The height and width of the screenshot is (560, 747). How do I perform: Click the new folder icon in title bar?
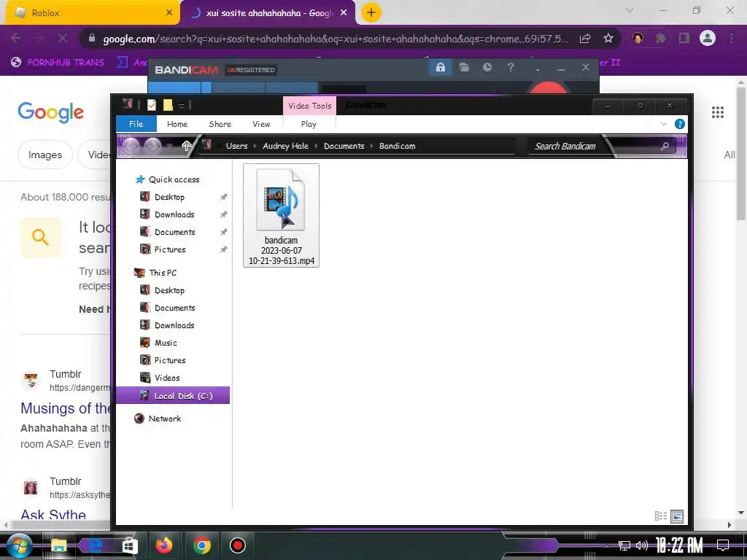coord(168,105)
